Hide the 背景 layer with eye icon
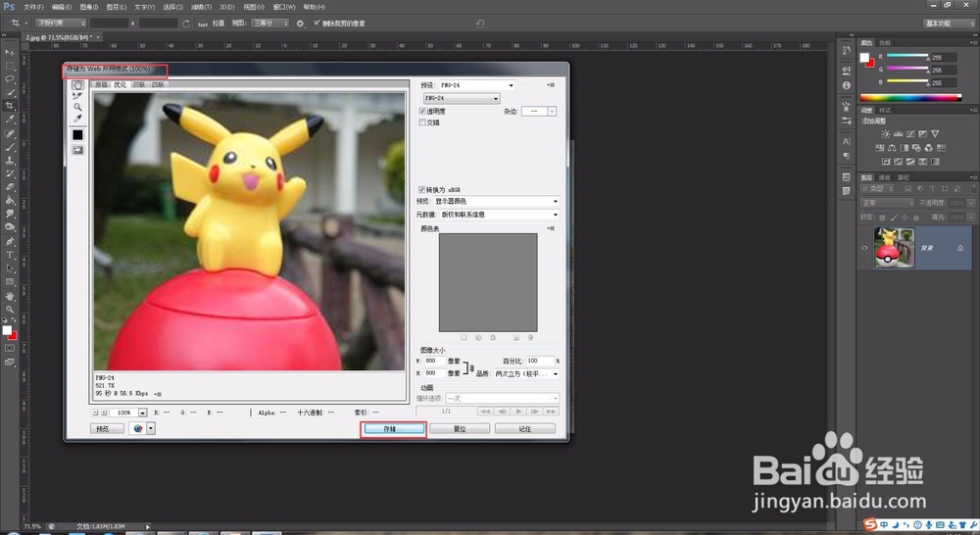Screen dimensions: 980x535 864,248
